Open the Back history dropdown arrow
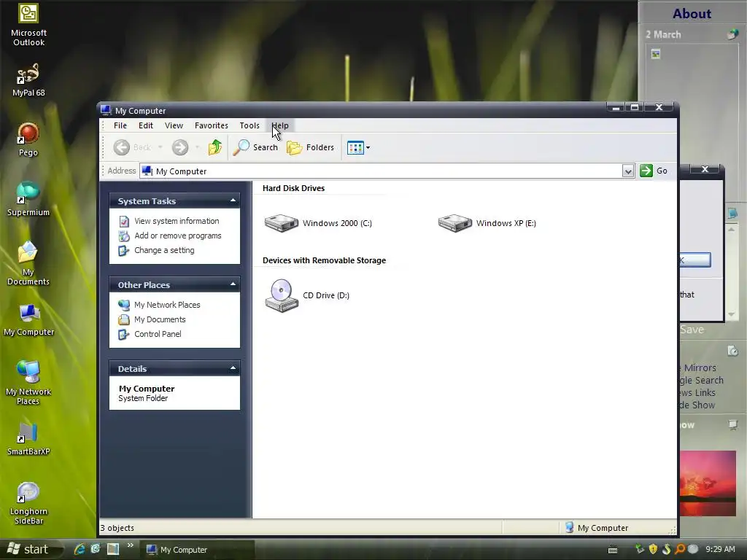The image size is (747, 560). point(160,147)
